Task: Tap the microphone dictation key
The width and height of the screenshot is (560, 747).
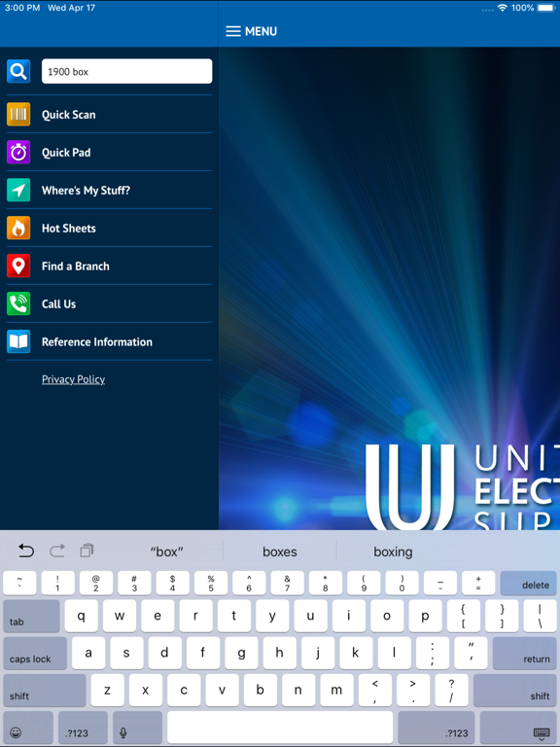Action: (138, 728)
